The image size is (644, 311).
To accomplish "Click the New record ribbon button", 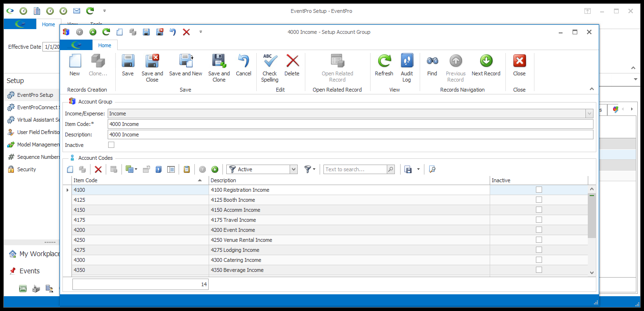I will 75,64.
